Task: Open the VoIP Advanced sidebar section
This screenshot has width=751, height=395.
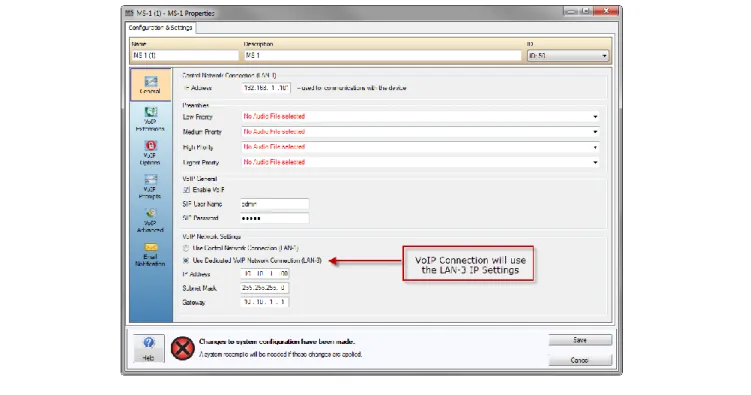Action: tap(150, 220)
